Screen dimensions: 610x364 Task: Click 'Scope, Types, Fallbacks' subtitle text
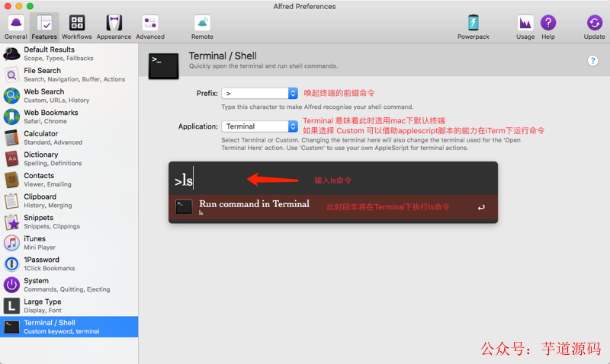click(x=59, y=59)
